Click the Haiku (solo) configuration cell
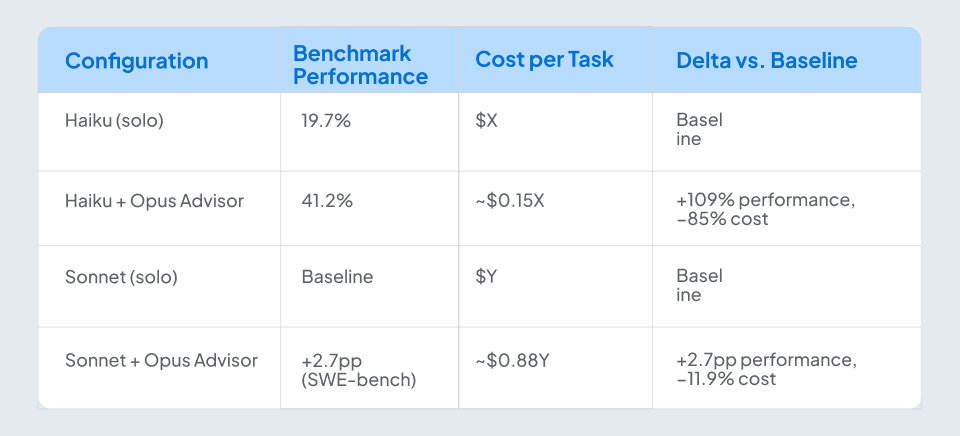This screenshot has width=960, height=436. [x=114, y=120]
